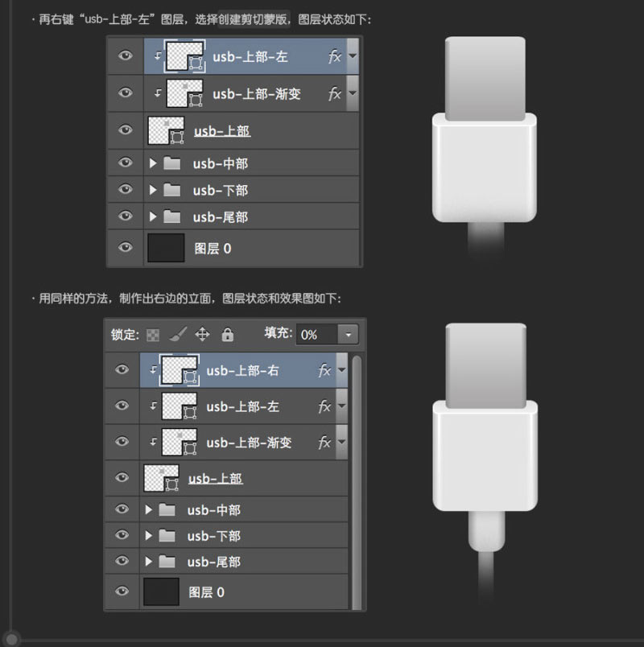Hide the 图层 0 layer

coord(122,591)
